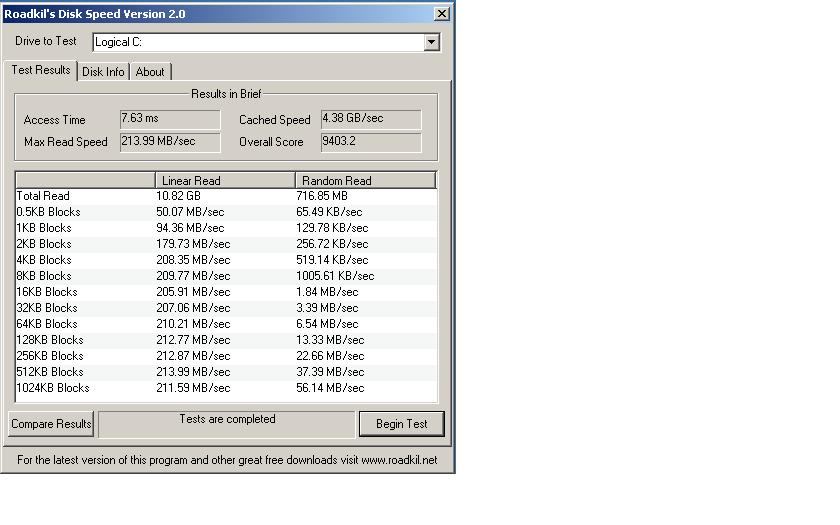Click the 10.82 GB linear total value

[178, 196]
